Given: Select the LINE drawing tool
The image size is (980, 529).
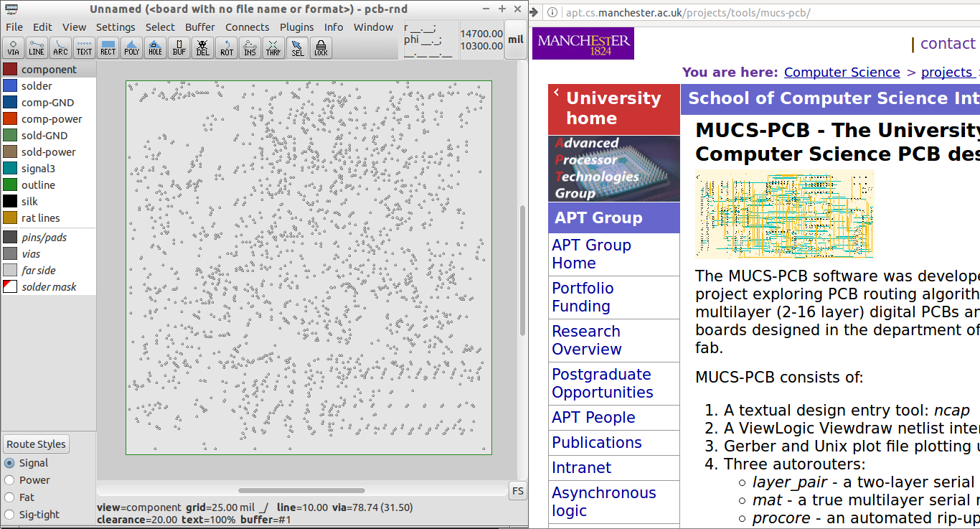Looking at the screenshot, I should [37, 48].
